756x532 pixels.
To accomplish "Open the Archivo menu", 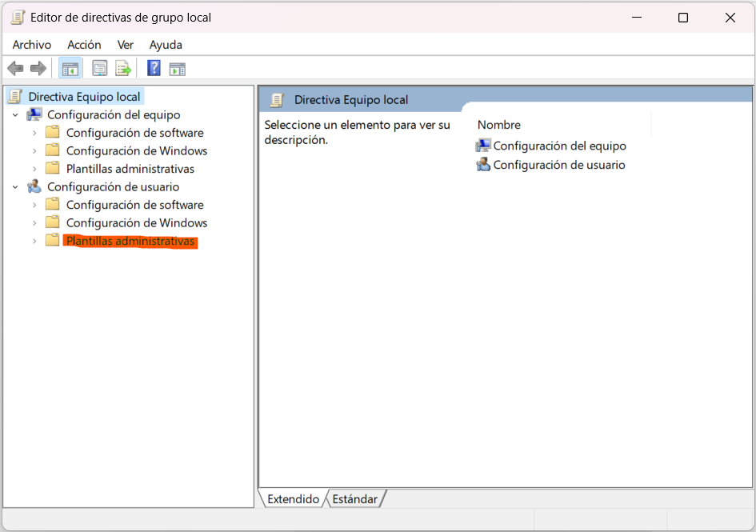I will click(x=31, y=45).
